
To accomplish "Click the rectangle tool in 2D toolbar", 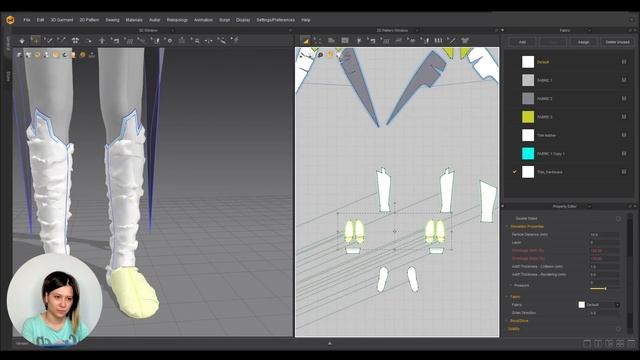I will 345,40.
